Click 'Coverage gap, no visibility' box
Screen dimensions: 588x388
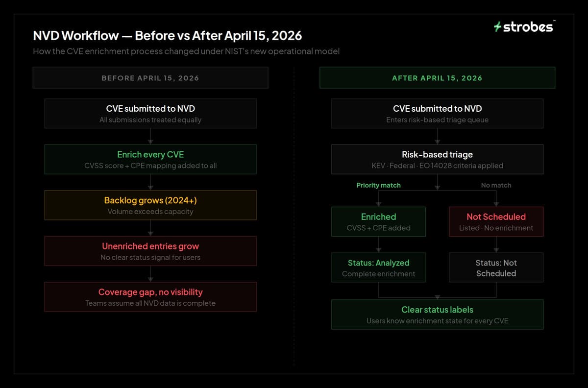(x=150, y=297)
